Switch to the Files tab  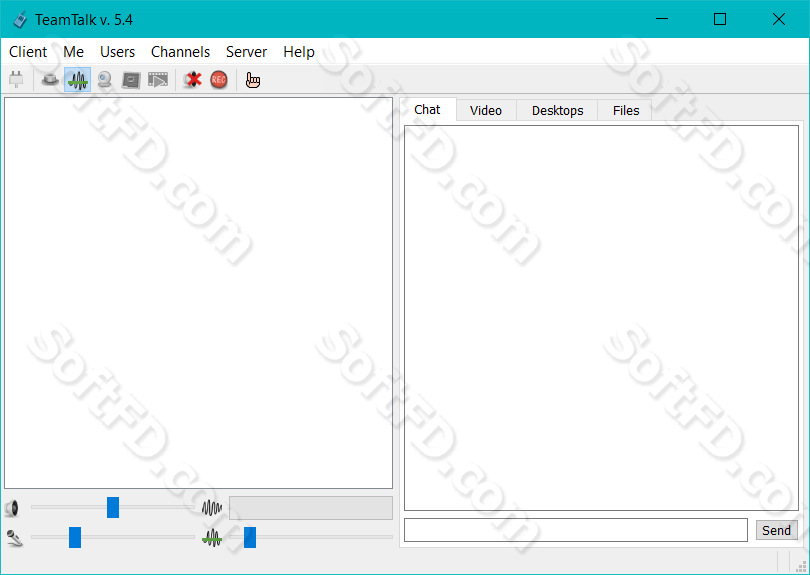point(626,111)
